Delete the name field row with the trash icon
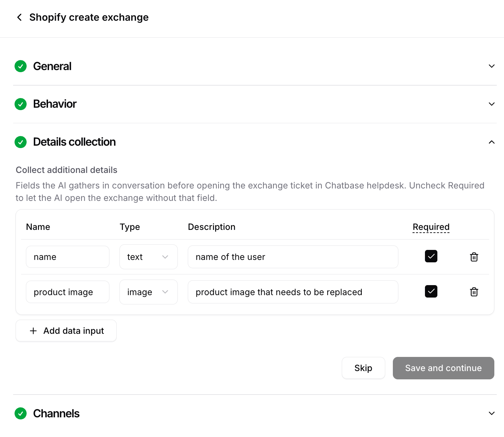The image size is (504, 437). tap(474, 257)
